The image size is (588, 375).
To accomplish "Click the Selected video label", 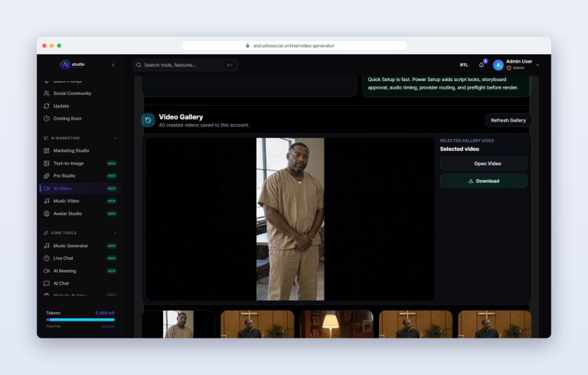I will pyautogui.click(x=459, y=149).
